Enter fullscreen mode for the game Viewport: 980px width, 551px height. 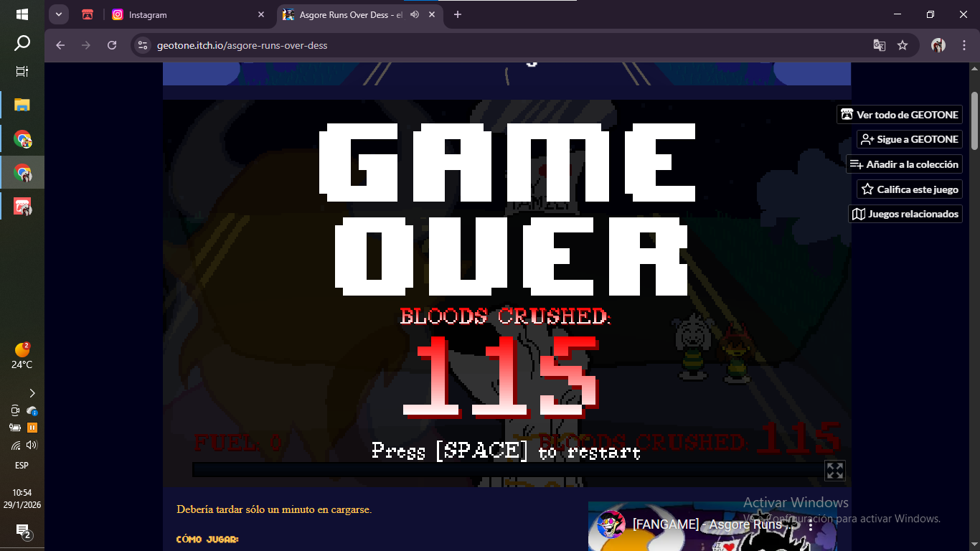835,471
